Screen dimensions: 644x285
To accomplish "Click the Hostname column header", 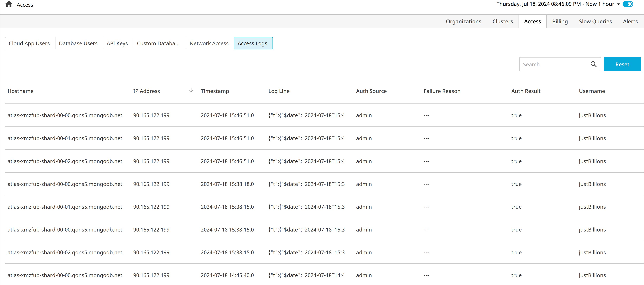I will click(x=21, y=91).
